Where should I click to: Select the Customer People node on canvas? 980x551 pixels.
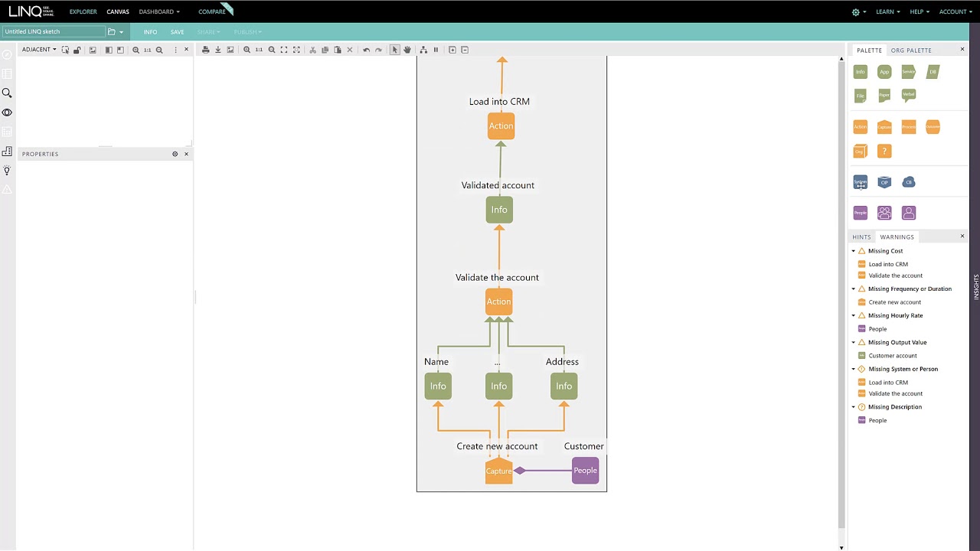tap(585, 471)
